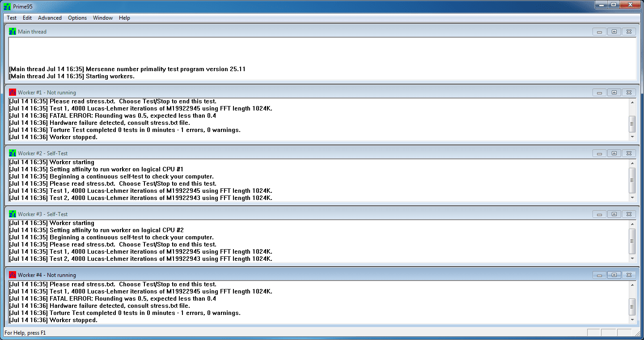Click Worker #3 scrollbar down arrow
This screenshot has height=340, width=644.
click(x=632, y=258)
